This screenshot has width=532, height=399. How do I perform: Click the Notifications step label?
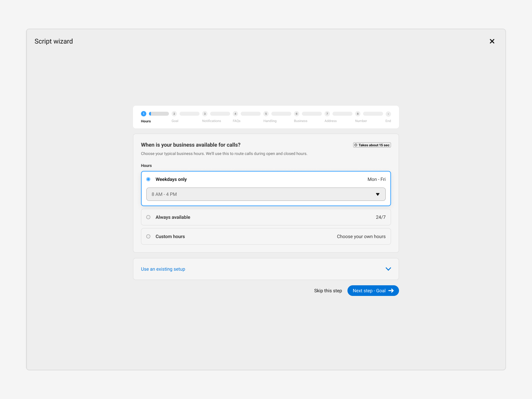[x=211, y=121]
